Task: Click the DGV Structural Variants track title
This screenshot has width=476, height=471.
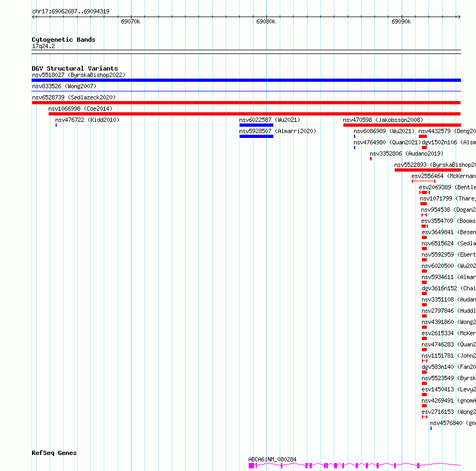Action: [75, 68]
